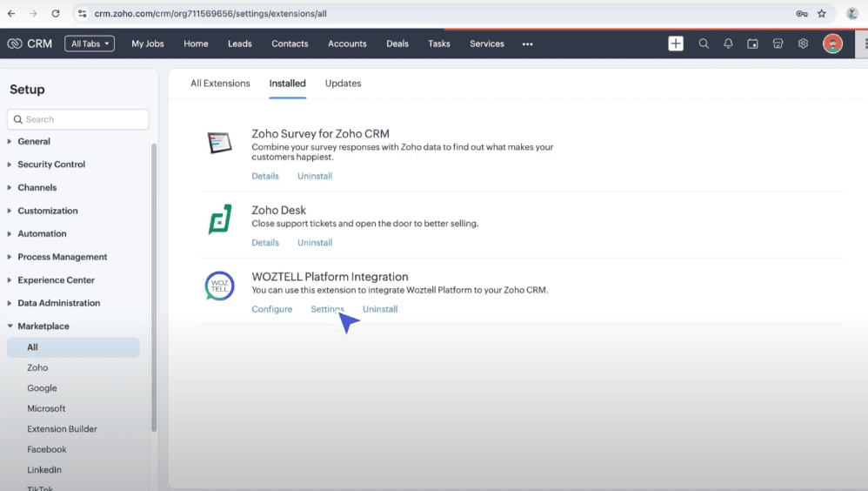Open the marketplace store icon
Screen dimensions: 868x491
tap(778, 44)
